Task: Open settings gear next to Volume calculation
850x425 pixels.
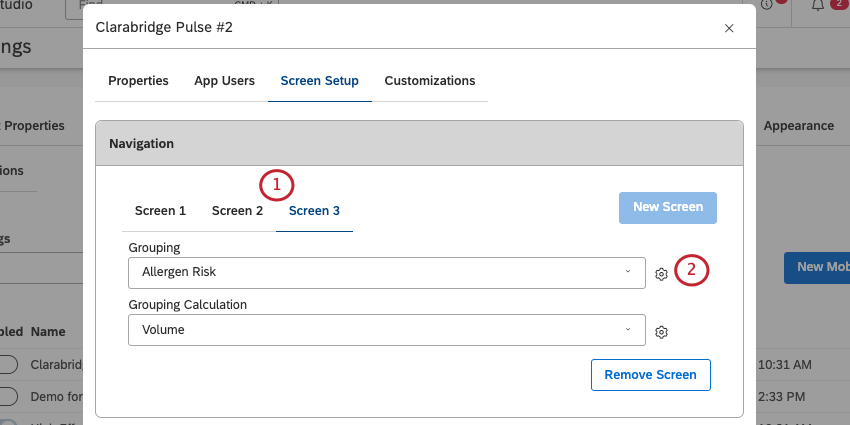Action: (661, 332)
